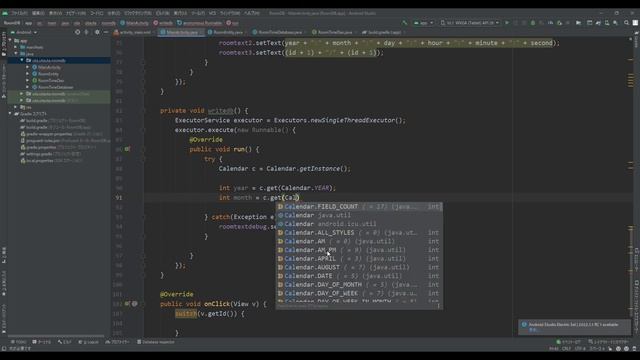This screenshot has height=360, width=640.
Task: Switch to the build.gradle (:app) tab
Action: tap(382, 32)
